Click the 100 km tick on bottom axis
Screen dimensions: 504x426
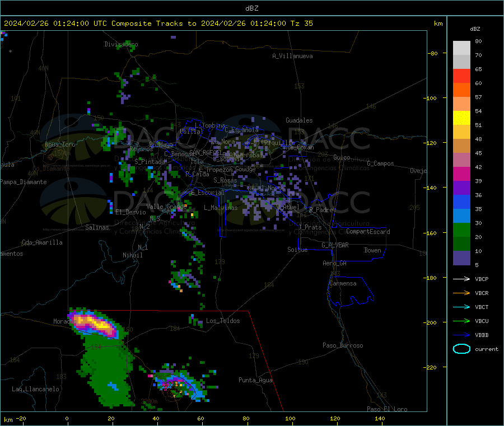tap(290, 418)
